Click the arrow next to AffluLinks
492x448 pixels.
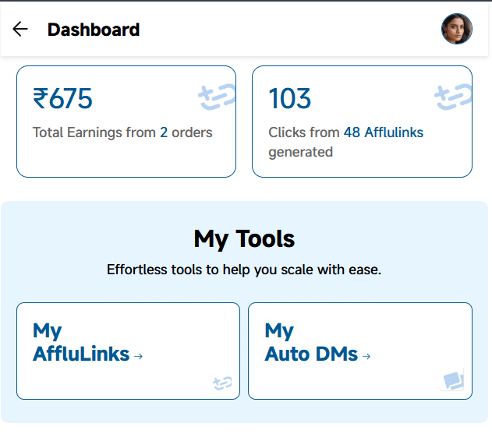(139, 356)
